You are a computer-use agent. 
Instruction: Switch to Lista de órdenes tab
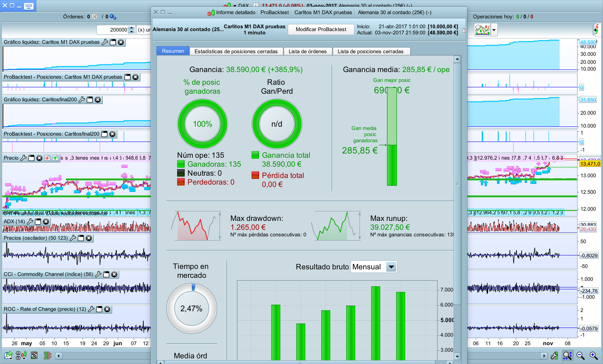click(307, 51)
